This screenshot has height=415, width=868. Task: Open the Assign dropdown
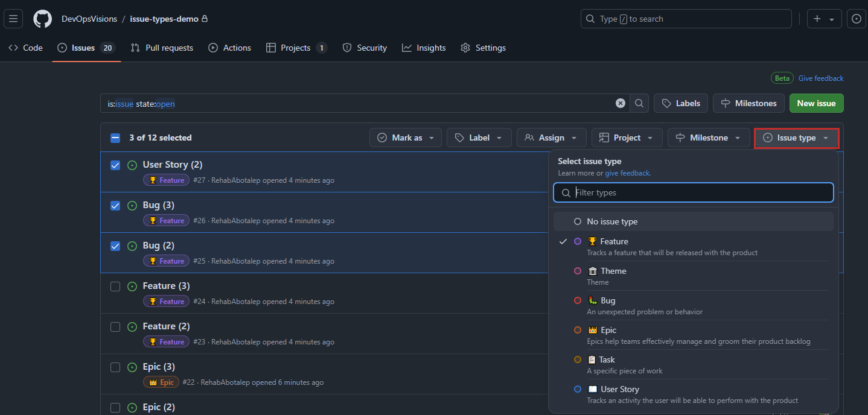(x=552, y=138)
